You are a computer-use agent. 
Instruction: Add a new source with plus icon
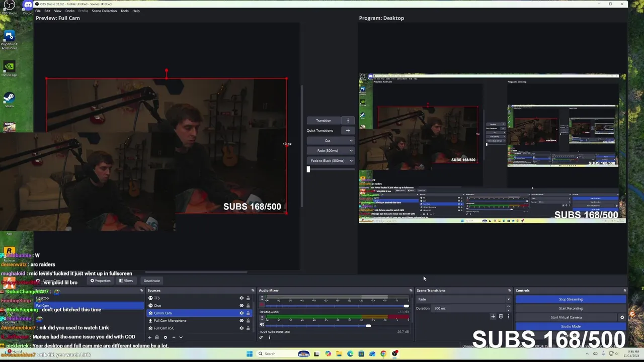(149, 337)
